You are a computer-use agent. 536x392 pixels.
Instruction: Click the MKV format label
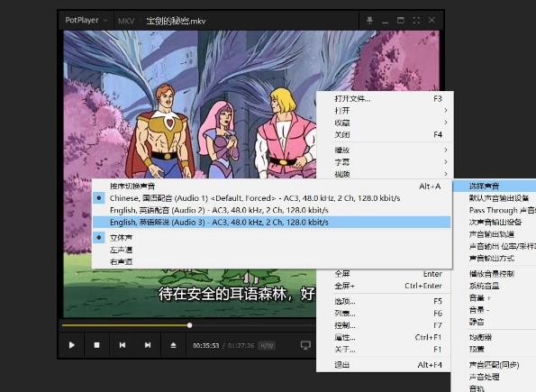coord(126,21)
